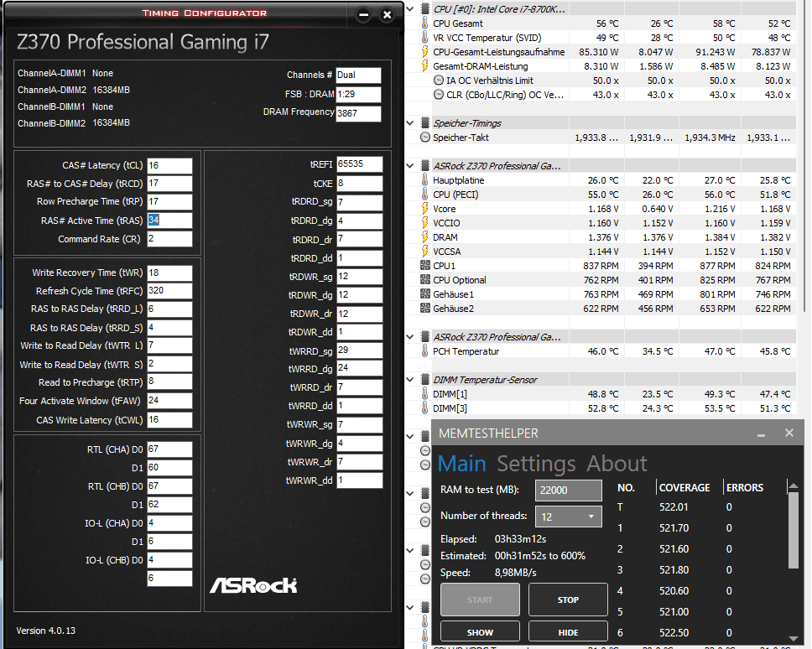Click the DRAM voltage lightning icon
The image size is (812, 649).
click(x=424, y=237)
